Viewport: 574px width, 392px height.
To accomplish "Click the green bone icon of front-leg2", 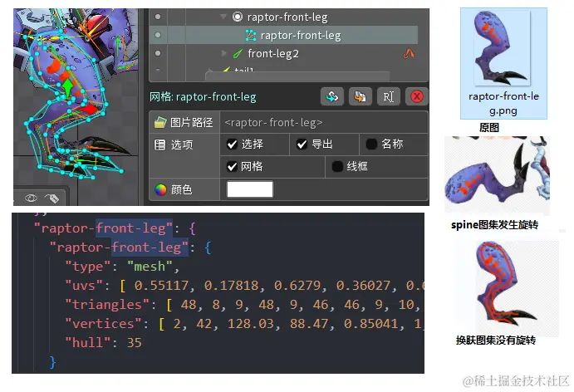I will (238, 54).
